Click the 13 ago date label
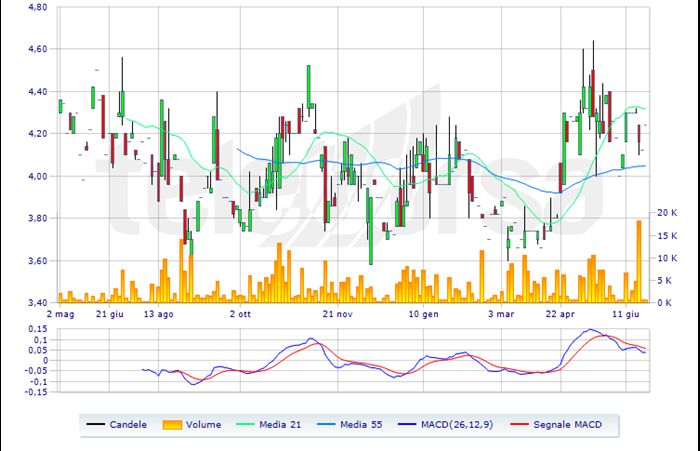700x451 pixels. (x=158, y=314)
